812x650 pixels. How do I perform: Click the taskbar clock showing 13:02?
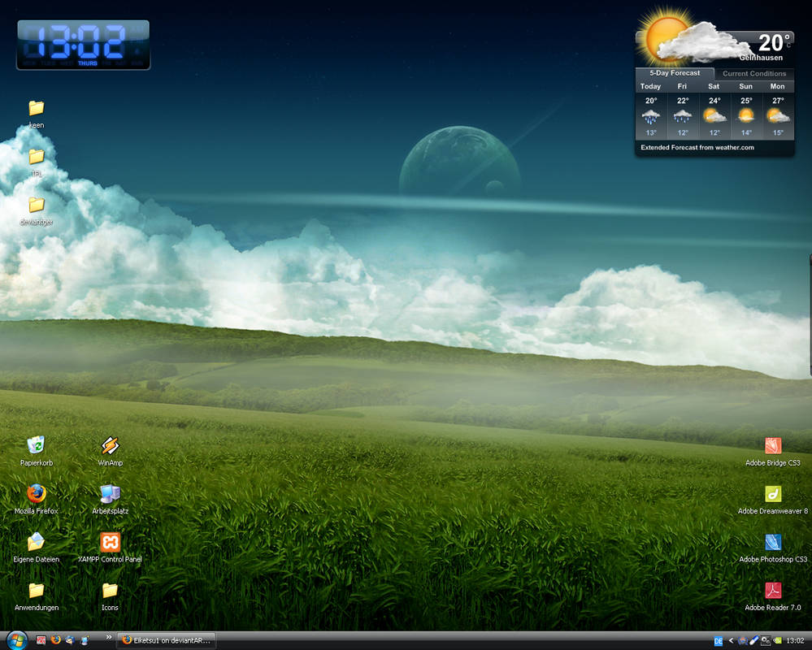(795, 641)
